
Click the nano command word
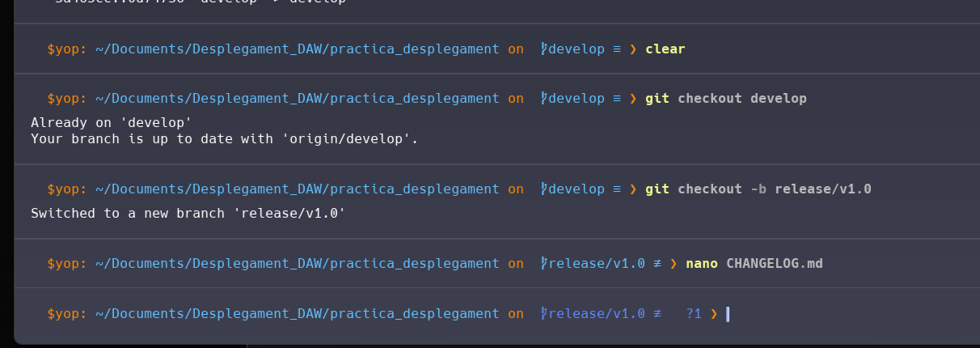click(x=702, y=263)
